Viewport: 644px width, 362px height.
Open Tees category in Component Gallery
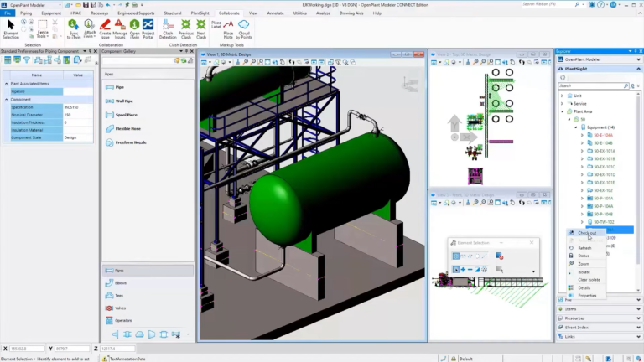click(148, 296)
